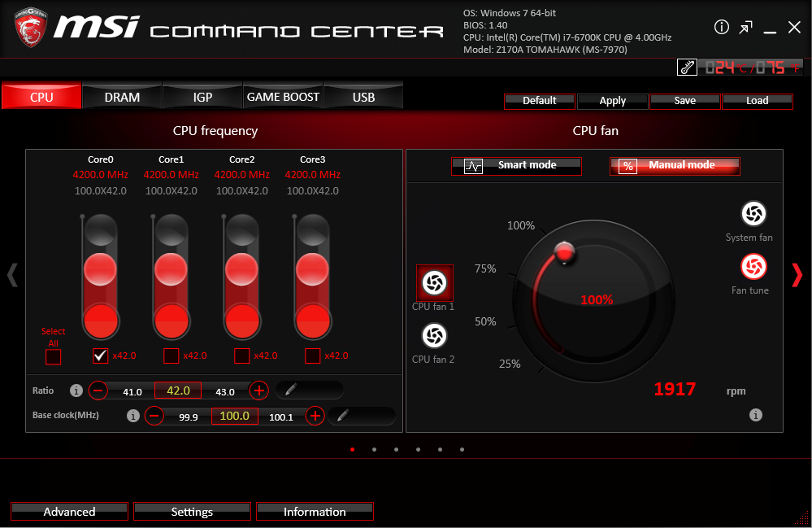The height and width of the screenshot is (528, 812).
Task: Increase the CPU Ratio with plus
Action: pyautogui.click(x=258, y=391)
